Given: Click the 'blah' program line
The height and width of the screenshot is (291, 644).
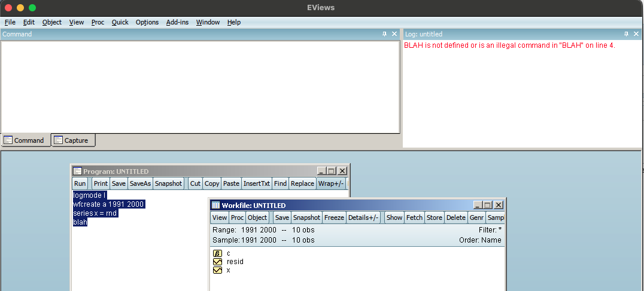Looking at the screenshot, I should (80, 222).
